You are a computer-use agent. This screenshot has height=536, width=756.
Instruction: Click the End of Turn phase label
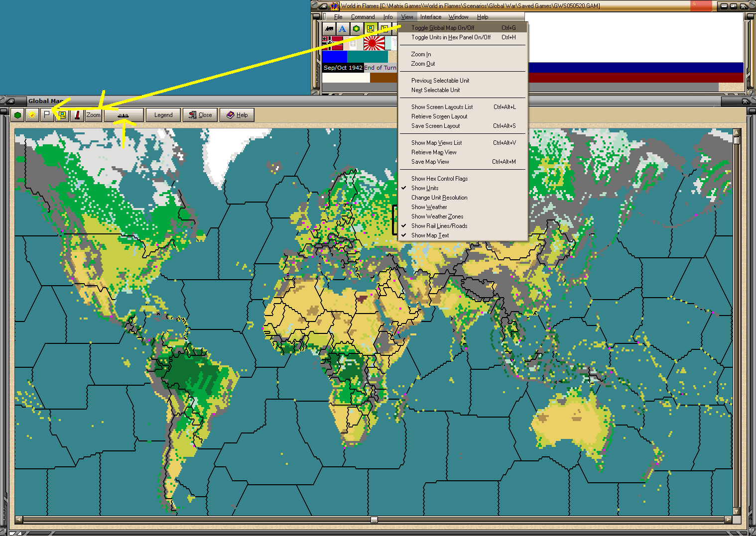click(x=380, y=68)
